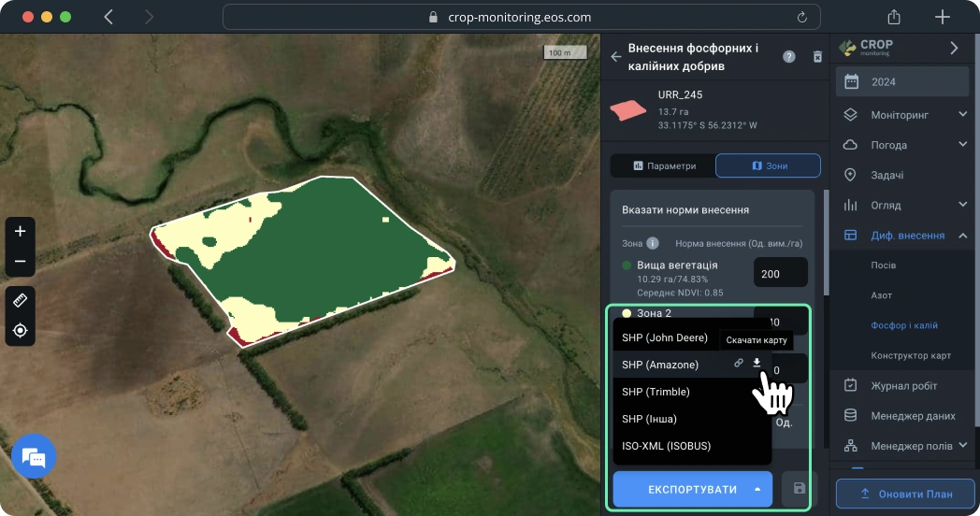Screen dimensions: 980x516
Task: Zoom out on the map
Action: [x=20, y=262]
